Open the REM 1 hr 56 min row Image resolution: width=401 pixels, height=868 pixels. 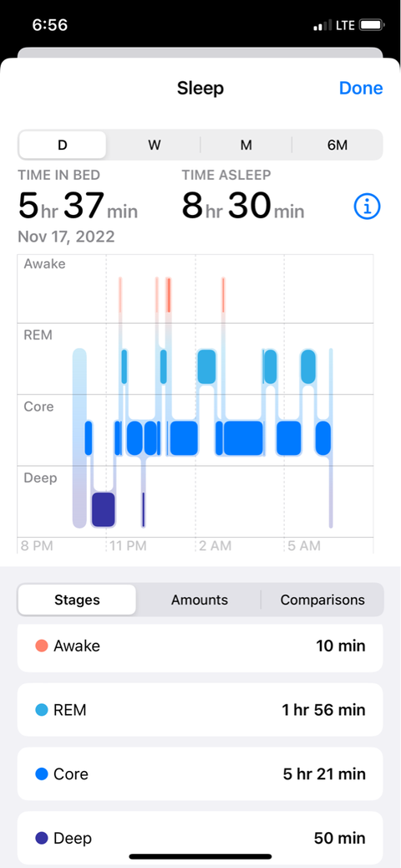click(x=200, y=710)
